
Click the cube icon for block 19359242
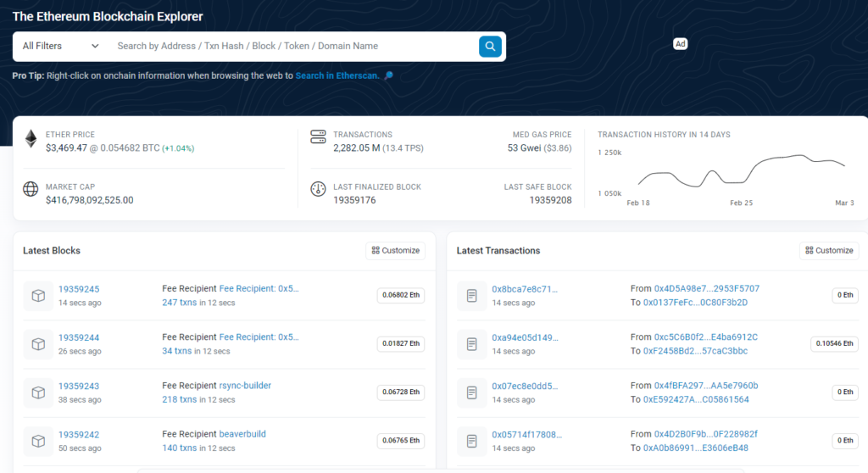pos(38,441)
